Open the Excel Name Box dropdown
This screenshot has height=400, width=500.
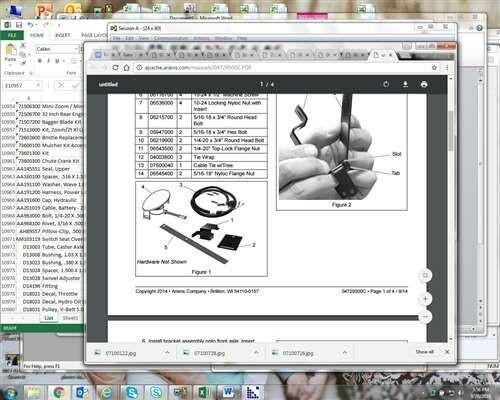click(38, 86)
